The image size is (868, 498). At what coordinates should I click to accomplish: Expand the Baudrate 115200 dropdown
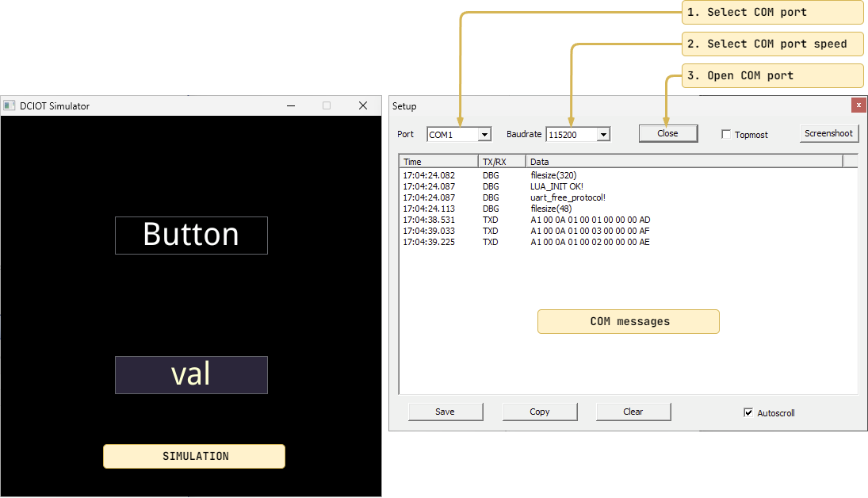click(x=603, y=135)
